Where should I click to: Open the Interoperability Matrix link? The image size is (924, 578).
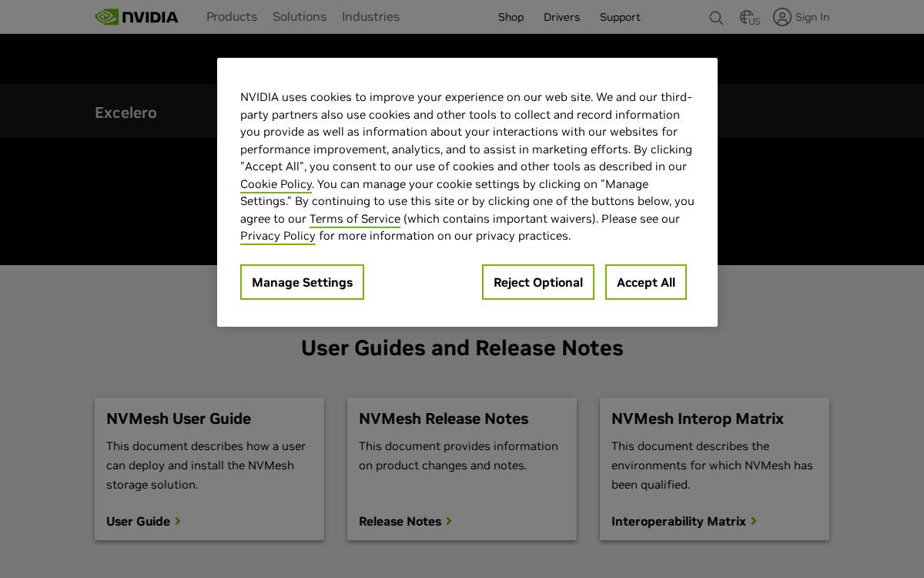pos(678,521)
